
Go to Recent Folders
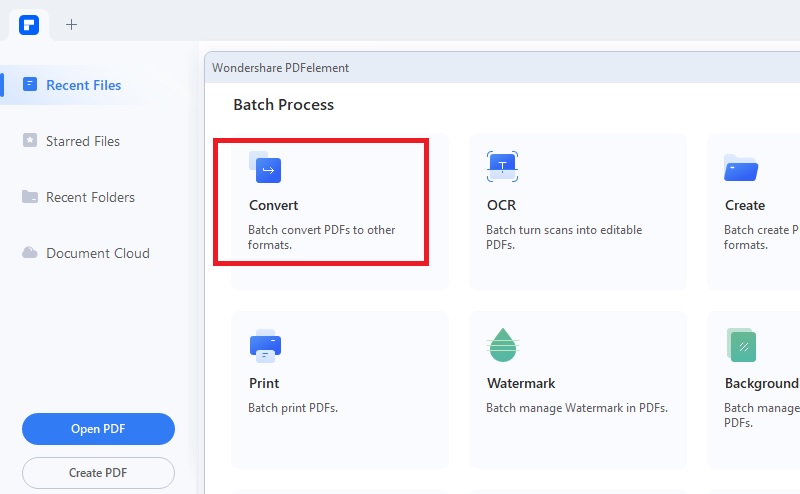90,197
